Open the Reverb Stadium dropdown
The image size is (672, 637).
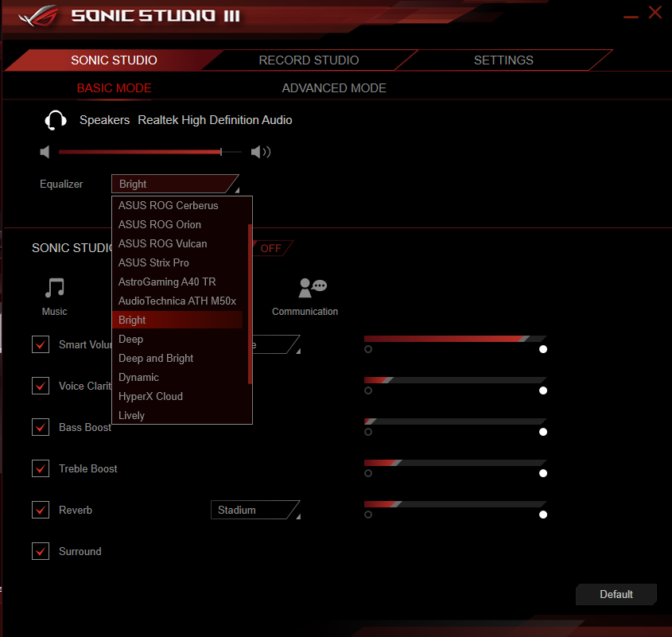pyautogui.click(x=255, y=510)
